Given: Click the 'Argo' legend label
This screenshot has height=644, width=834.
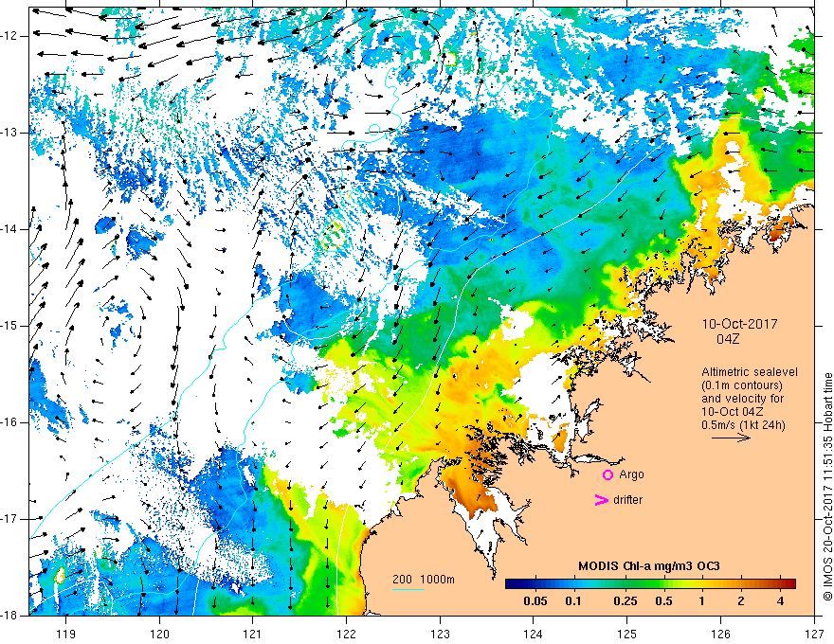Looking at the screenshot, I should pos(631,474).
